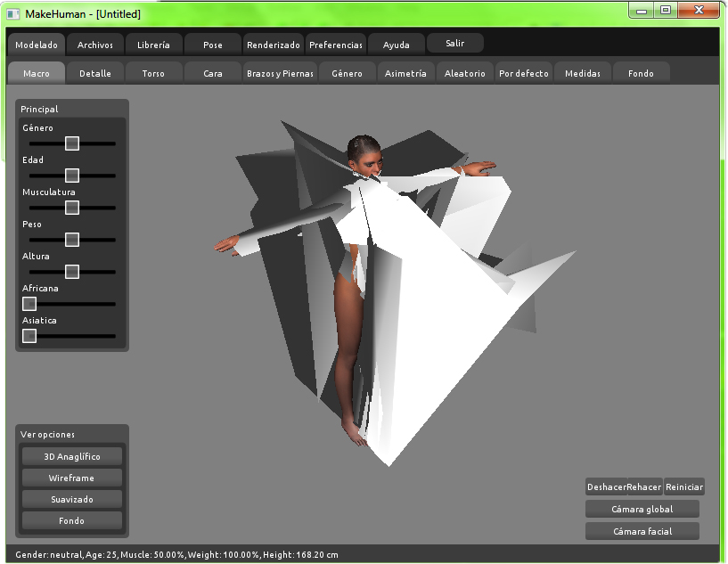728x564 pixels.
Task: Toggle the Suavizado option
Action: (72, 499)
